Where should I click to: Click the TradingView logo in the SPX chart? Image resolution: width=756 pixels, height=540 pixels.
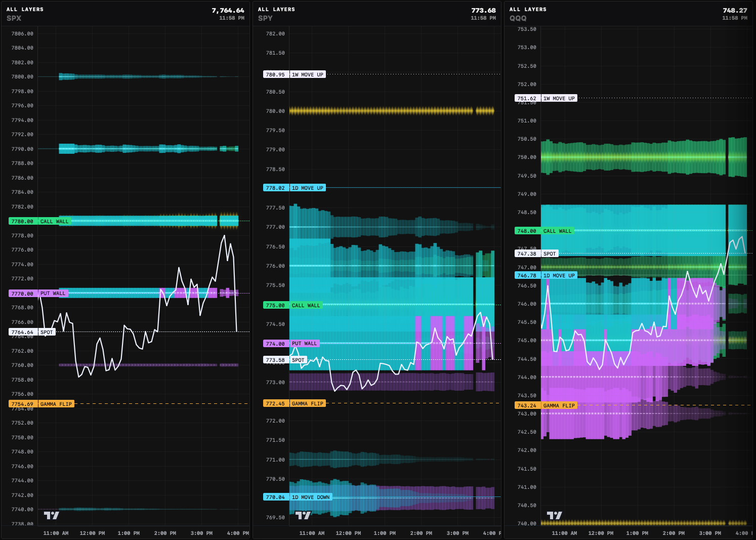[x=52, y=515]
